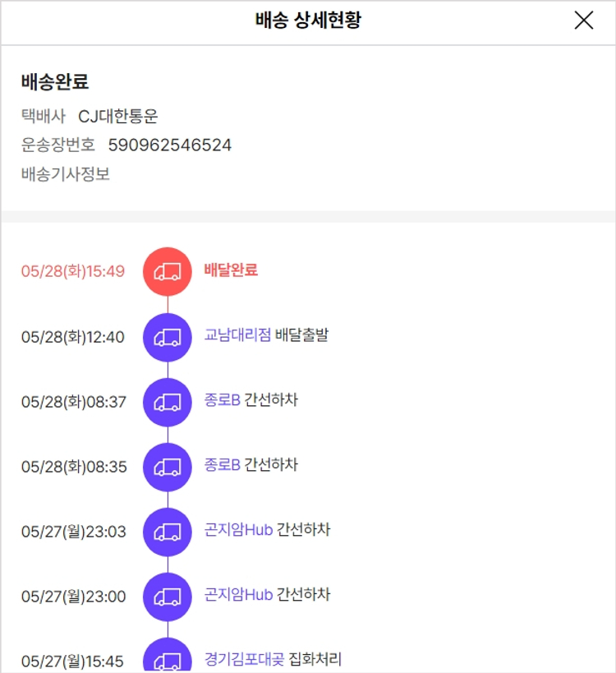Click the truck icon at 05/28 08:37
616x673 pixels.
coord(168,401)
